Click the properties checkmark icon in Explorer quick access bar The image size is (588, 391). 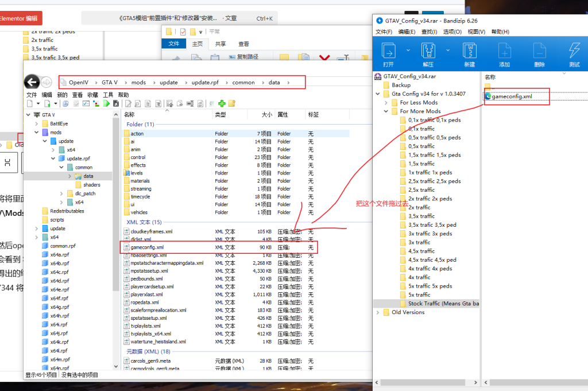(x=183, y=32)
